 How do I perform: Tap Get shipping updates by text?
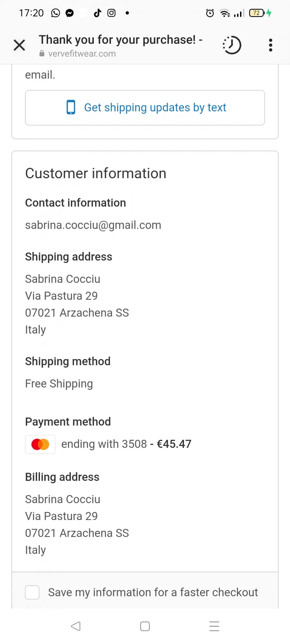pyautogui.click(x=145, y=108)
